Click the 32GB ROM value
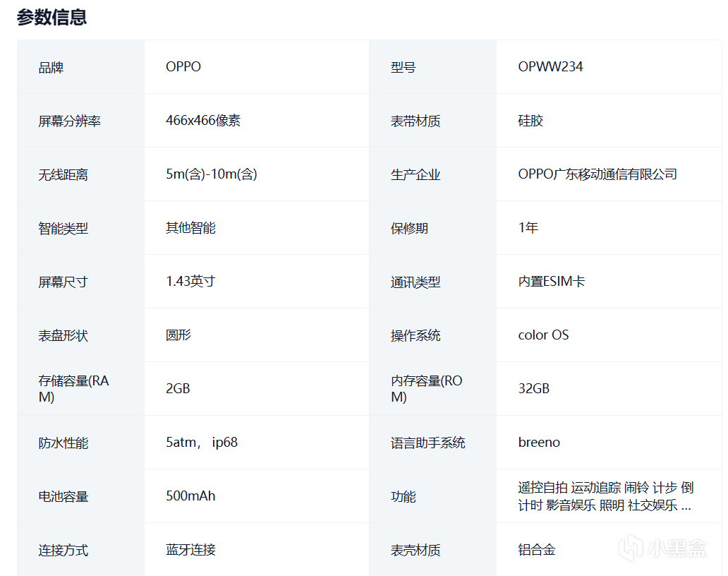 pos(534,389)
